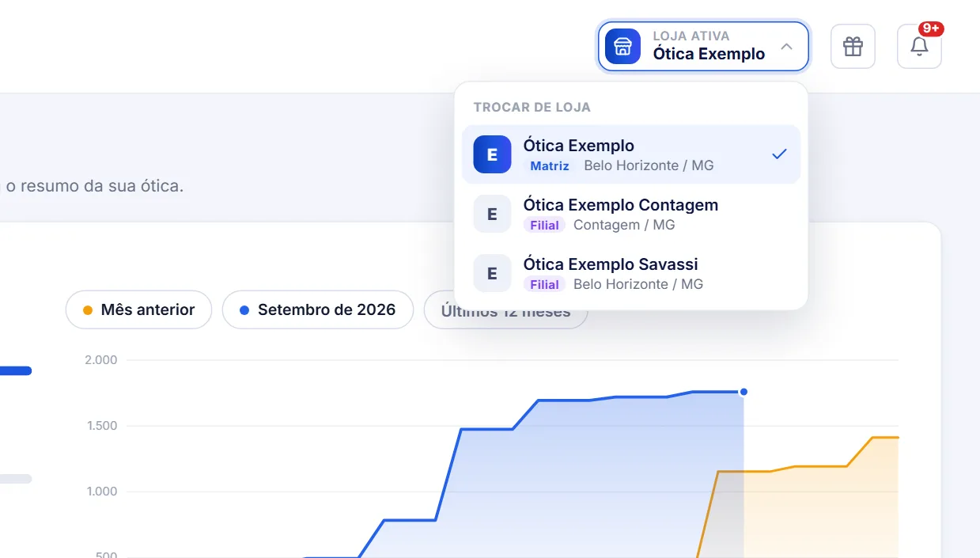Viewport: 980px width, 558px height.
Task: Click the Filial badge under Savassi
Action: tap(544, 285)
